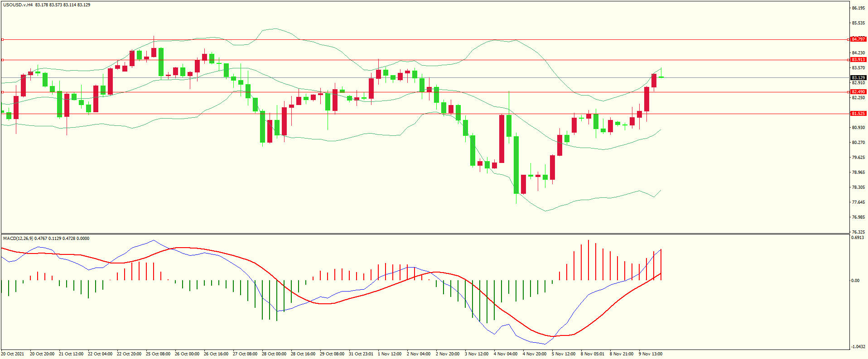The width and height of the screenshot is (868, 359).
Task: Select the 83.913 red price level tag
Action: point(858,60)
